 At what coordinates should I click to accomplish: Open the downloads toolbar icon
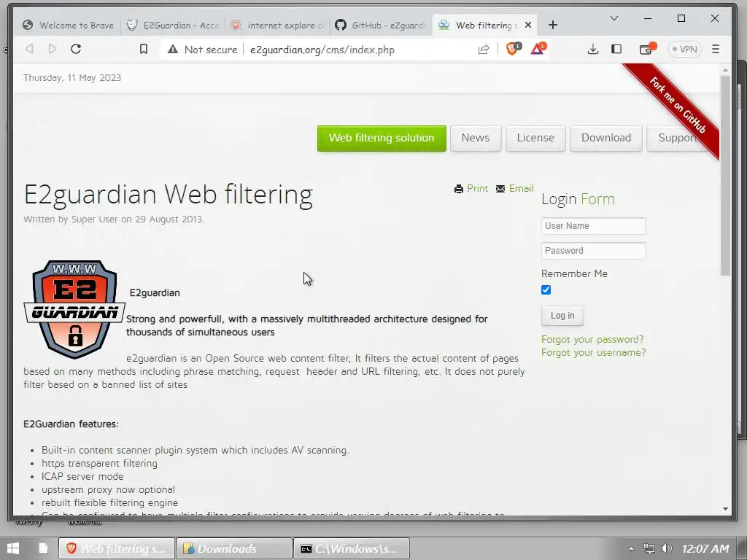pos(592,49)
